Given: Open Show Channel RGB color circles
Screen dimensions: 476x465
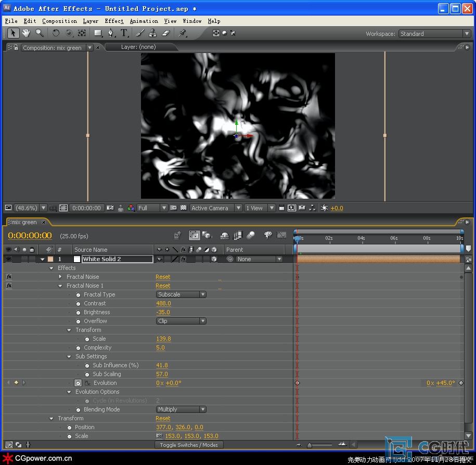Looking at the screenshot, I should click(131, 208).
